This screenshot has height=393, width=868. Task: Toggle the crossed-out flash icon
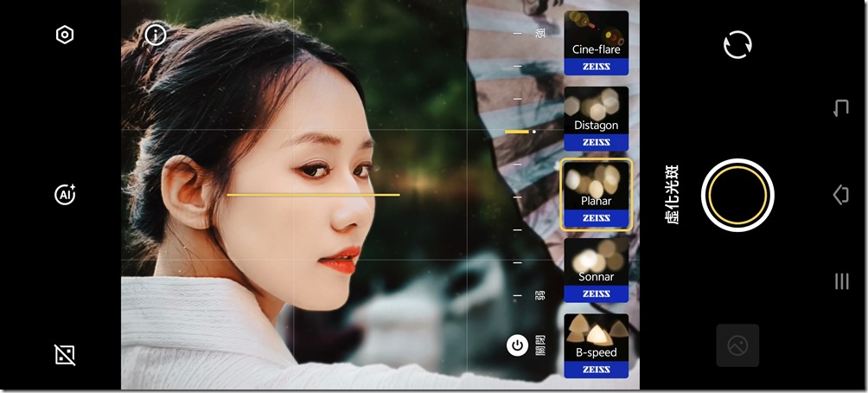pos(65,355)
